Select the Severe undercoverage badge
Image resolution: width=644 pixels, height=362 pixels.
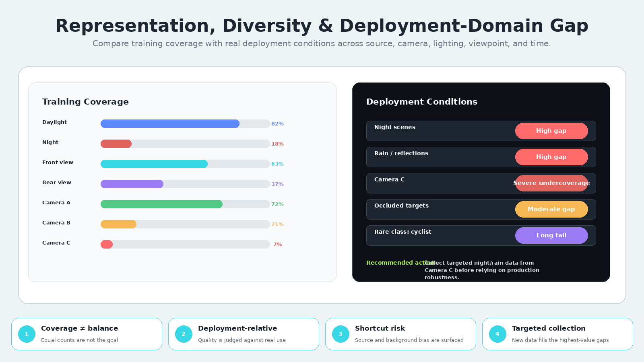(x=551, y=183)
